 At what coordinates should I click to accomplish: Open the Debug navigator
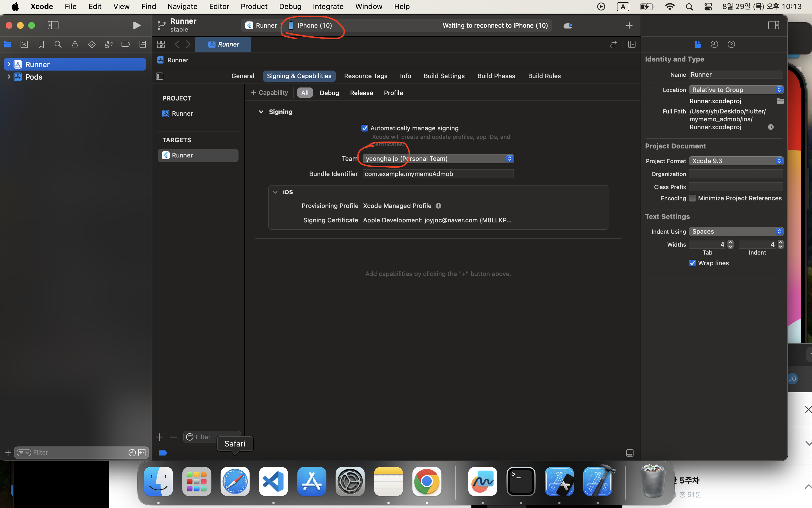tap(109, 44)
